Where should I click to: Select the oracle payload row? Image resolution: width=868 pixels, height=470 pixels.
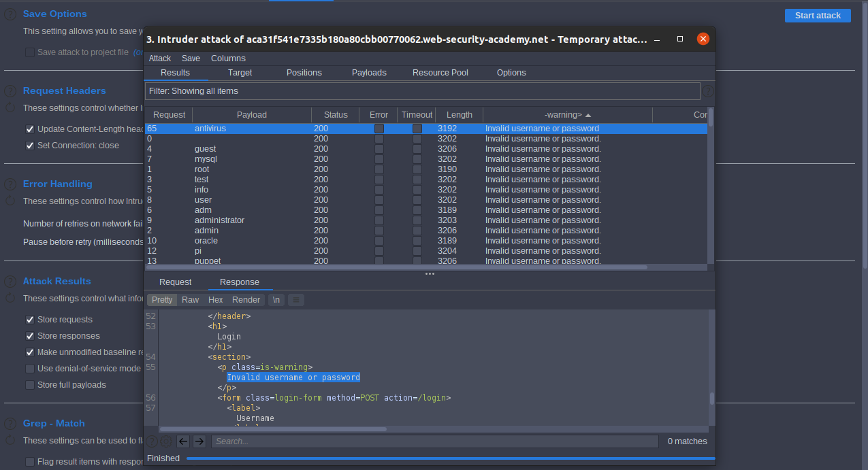(425, 241)
